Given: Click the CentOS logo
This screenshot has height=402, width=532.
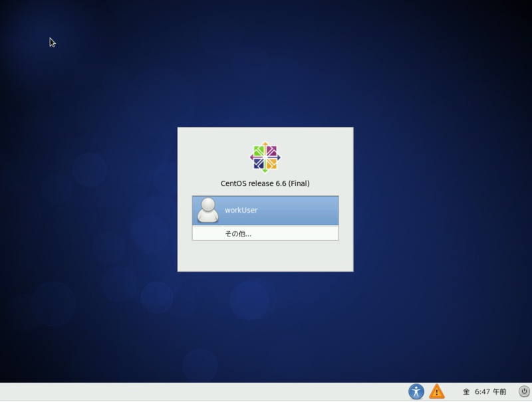Looking at the screenshot, I should pyautogui.click(x=265, y=157).
